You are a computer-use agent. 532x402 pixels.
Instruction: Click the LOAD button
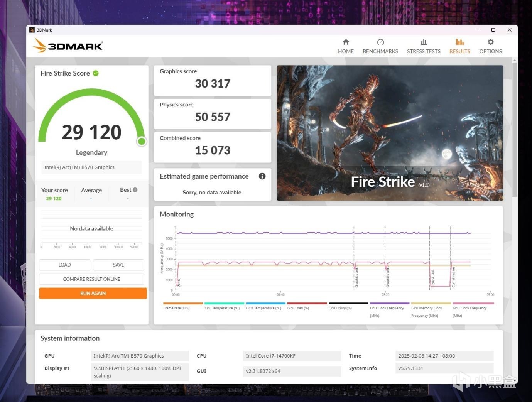pyautogui.click(x=64, y=265)
